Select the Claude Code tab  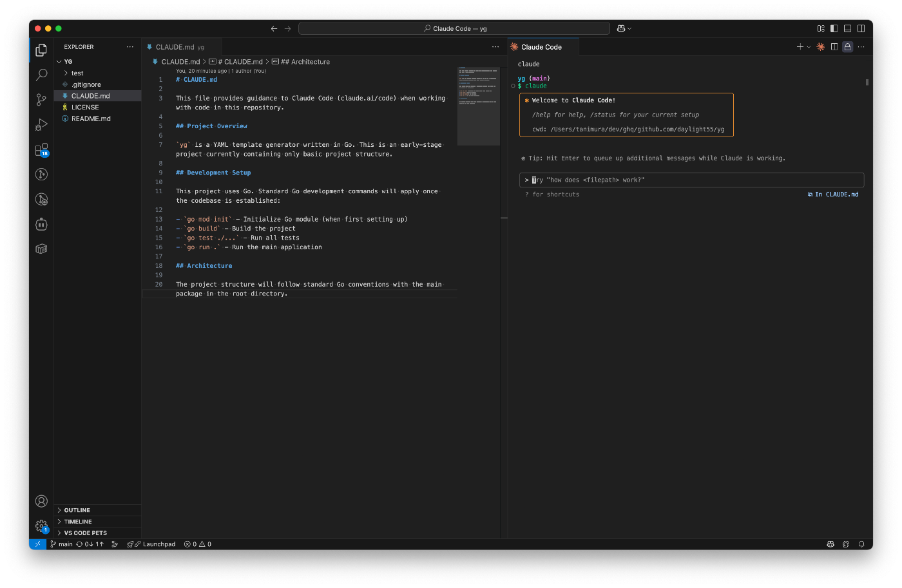542,47
